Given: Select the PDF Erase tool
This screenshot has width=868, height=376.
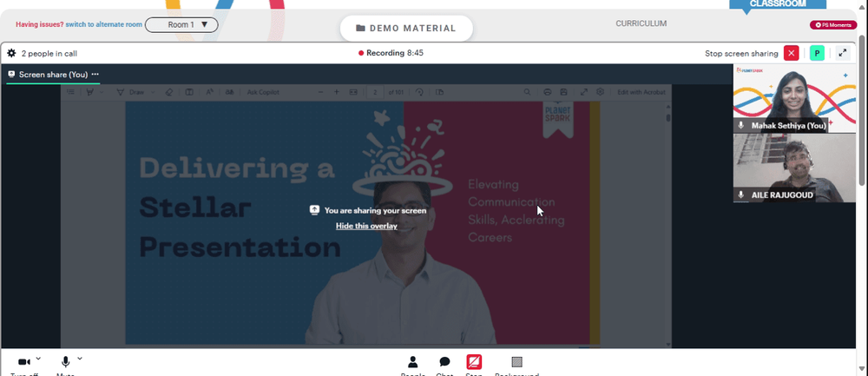Looking at the screenshot, I should [x=169, y=92].
